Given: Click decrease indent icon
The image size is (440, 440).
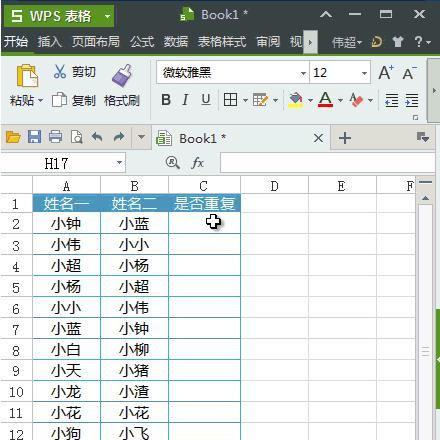Looking at the screenshot, I should [391, 100].
